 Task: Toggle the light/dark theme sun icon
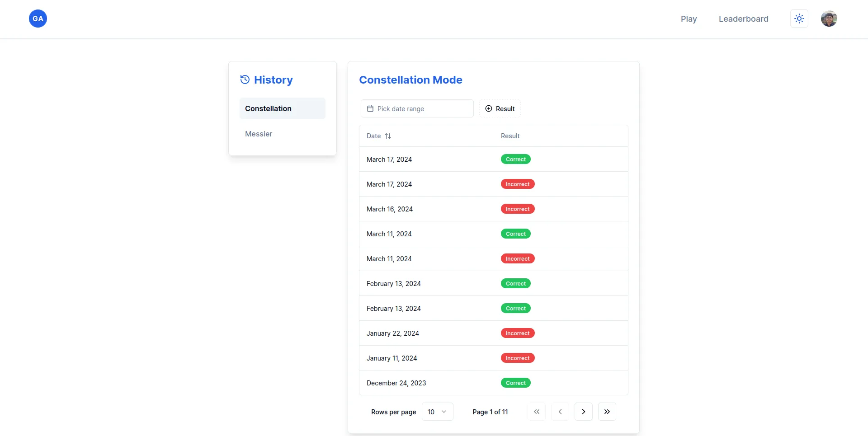(x=799, y=19)
